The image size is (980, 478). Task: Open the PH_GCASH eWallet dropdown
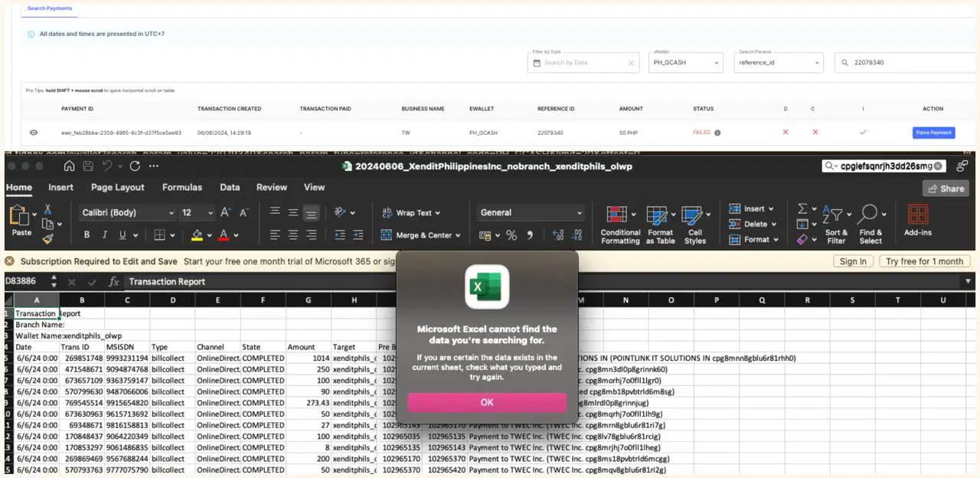pos(685,63)
